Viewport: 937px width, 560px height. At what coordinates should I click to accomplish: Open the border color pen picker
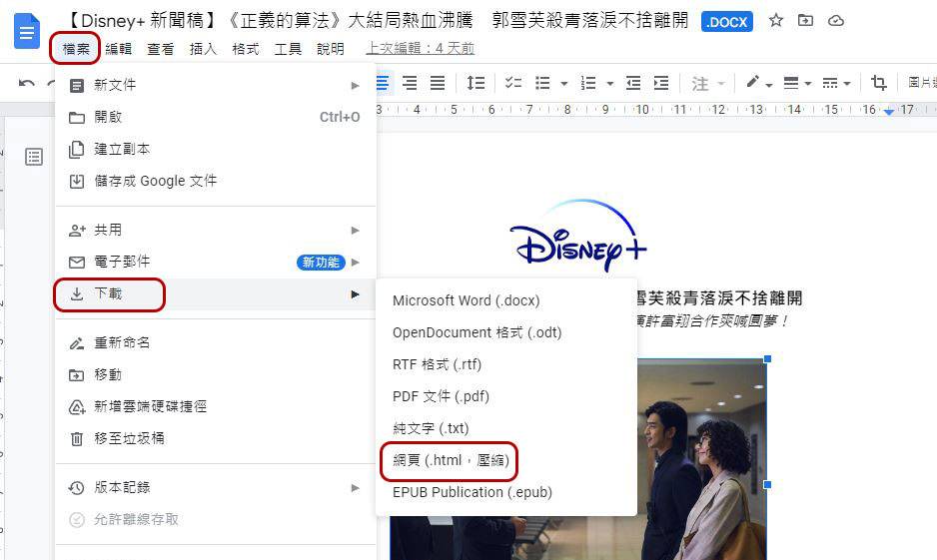(x=753, y=84)
